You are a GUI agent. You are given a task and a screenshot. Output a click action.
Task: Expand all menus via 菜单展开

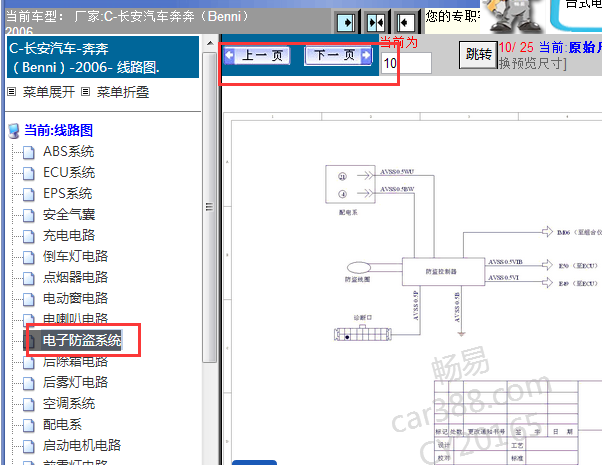(x=48, y=92)
